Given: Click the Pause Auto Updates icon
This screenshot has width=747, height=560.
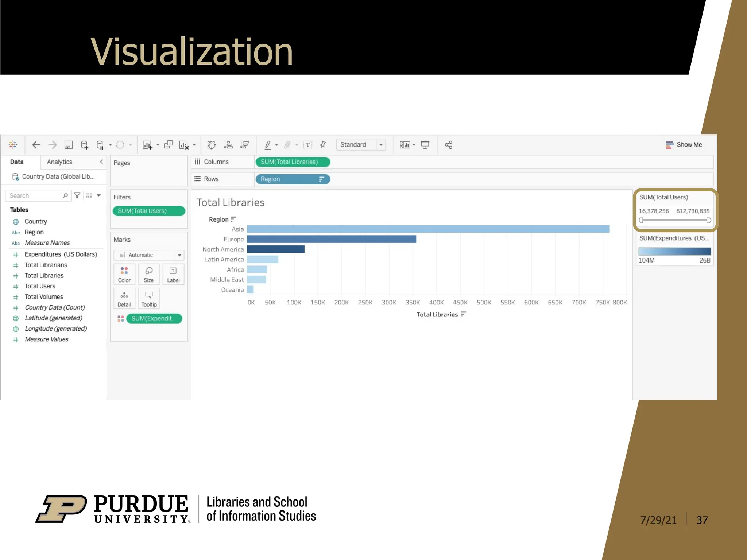Looking at the screenshot, I should [100, 145].
